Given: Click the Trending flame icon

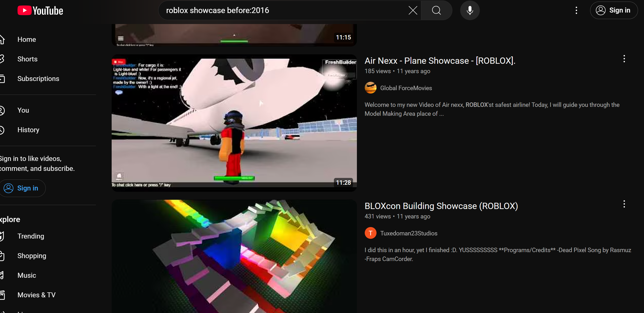Looking at the screenshot, I should click(2, 236).
